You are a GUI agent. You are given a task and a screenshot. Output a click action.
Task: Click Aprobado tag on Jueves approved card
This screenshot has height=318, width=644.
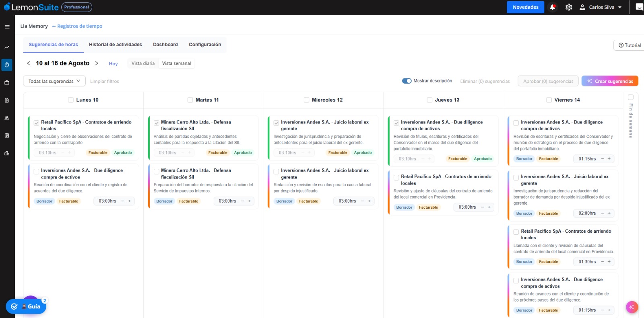(x=483, y=159)
